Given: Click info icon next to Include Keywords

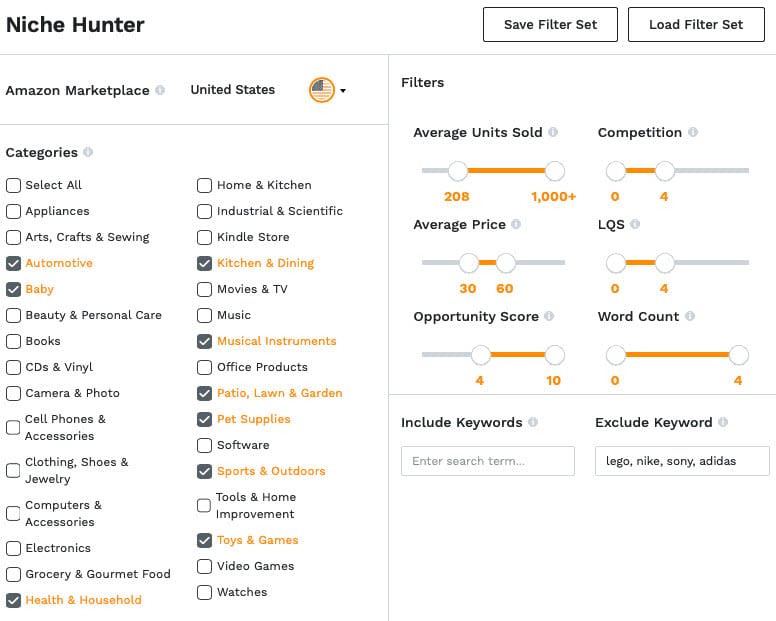Looking at the screenshot, I should (533, 422).
